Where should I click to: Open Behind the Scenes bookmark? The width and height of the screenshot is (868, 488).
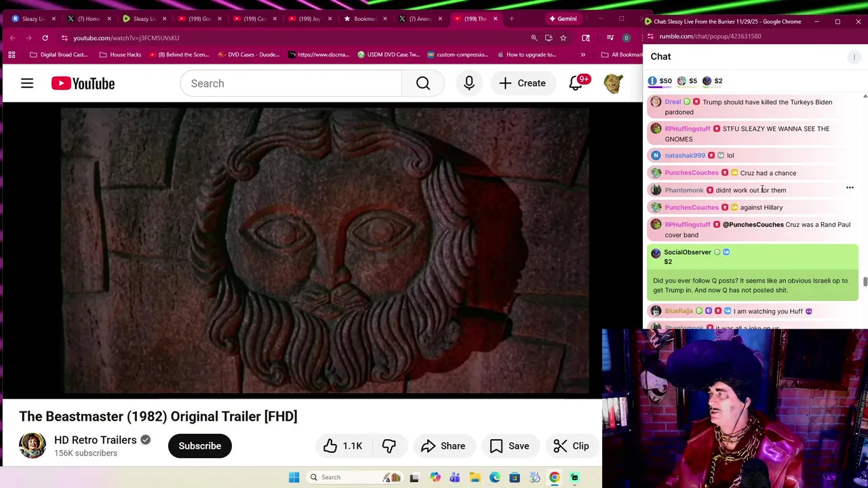click(x=179, y=54)
